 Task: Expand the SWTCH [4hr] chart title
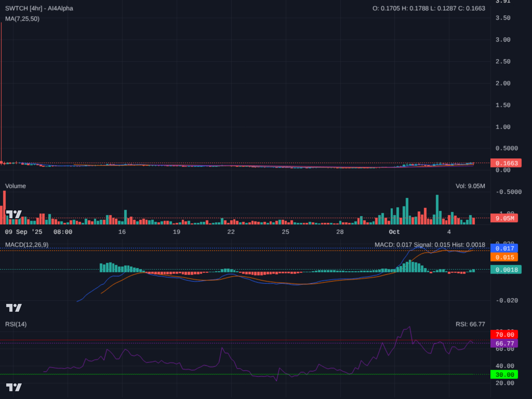click(x=39, y=8)
